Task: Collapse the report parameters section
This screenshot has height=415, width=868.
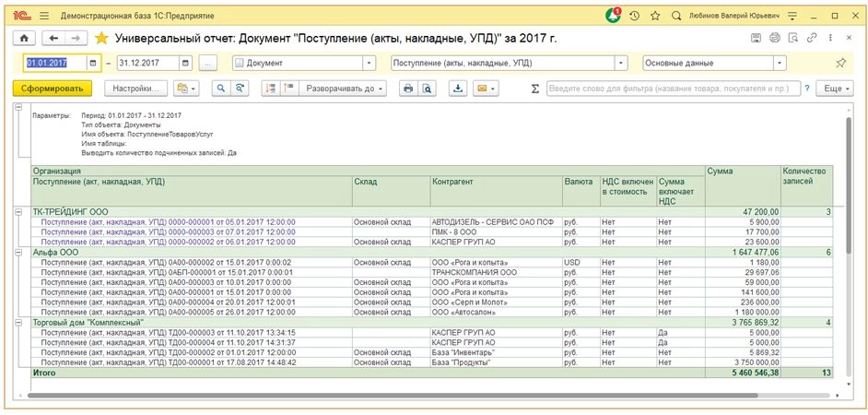Action: pyautogui.click(x=18, y=106)
